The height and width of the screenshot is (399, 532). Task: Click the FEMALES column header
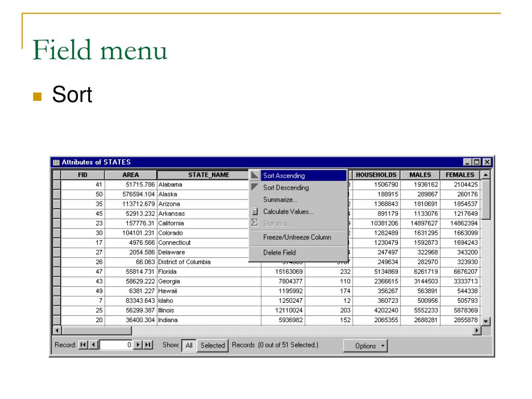coord(460,175)
